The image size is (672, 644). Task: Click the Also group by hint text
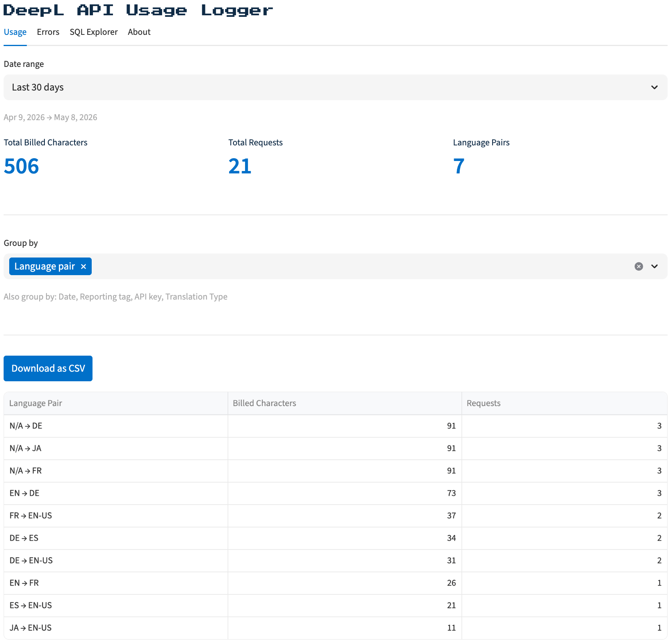coord(115,297)
